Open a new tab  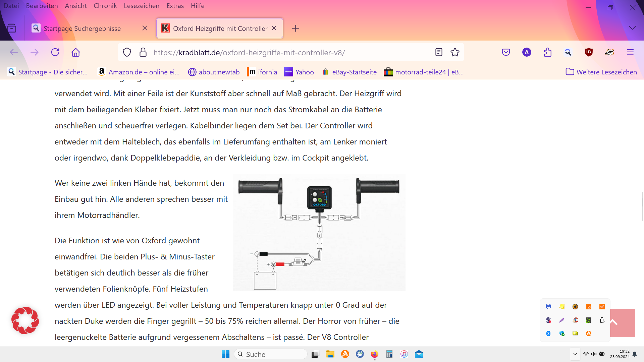pos(296,28)
